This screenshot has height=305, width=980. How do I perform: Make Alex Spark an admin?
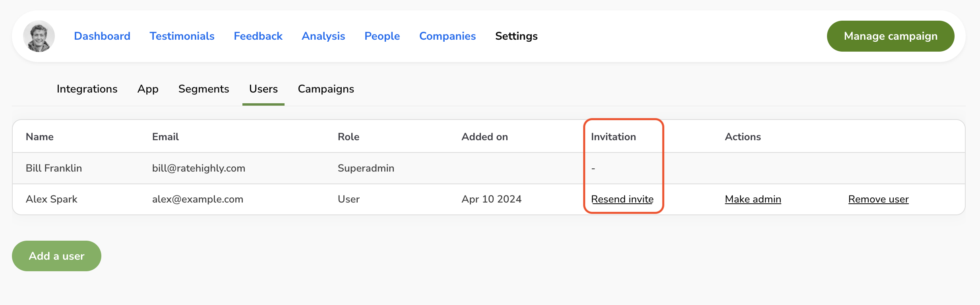pos(753,199)
